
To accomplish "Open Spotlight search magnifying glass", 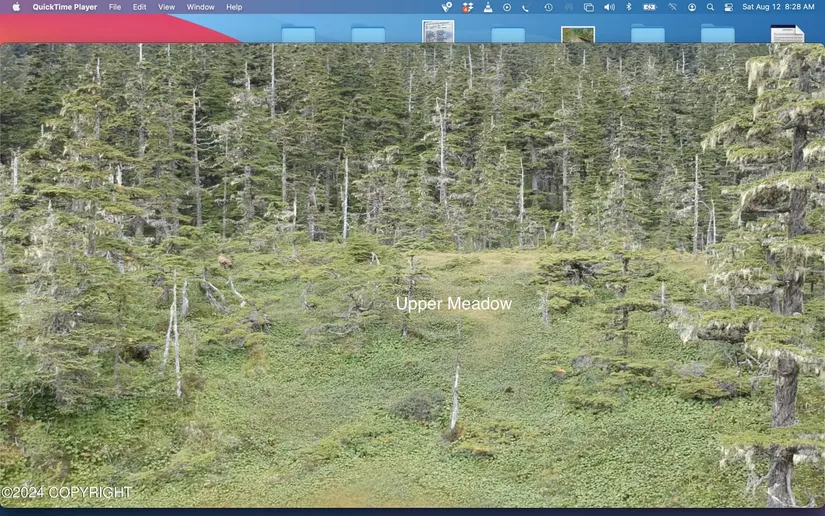I will (710, 7).
